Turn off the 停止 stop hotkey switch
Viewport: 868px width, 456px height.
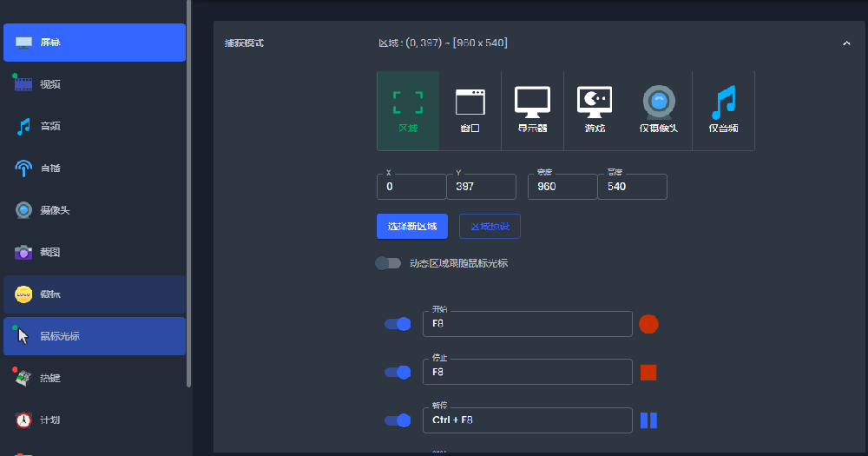pos(398,373)
